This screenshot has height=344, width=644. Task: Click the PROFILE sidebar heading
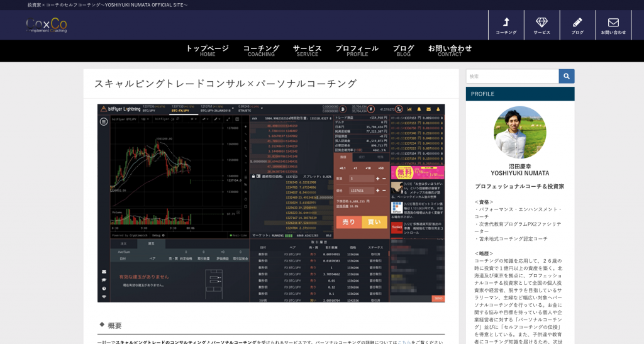pos(520,94)
